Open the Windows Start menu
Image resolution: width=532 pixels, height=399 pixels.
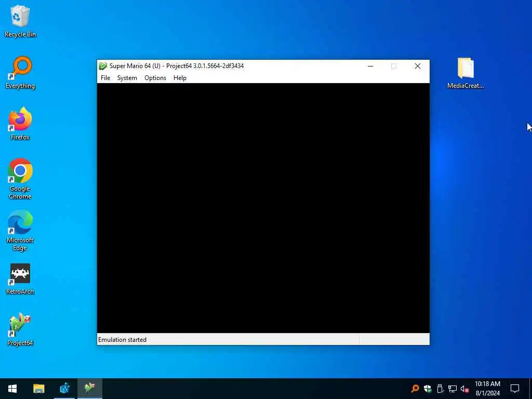[x=12, y=389]
